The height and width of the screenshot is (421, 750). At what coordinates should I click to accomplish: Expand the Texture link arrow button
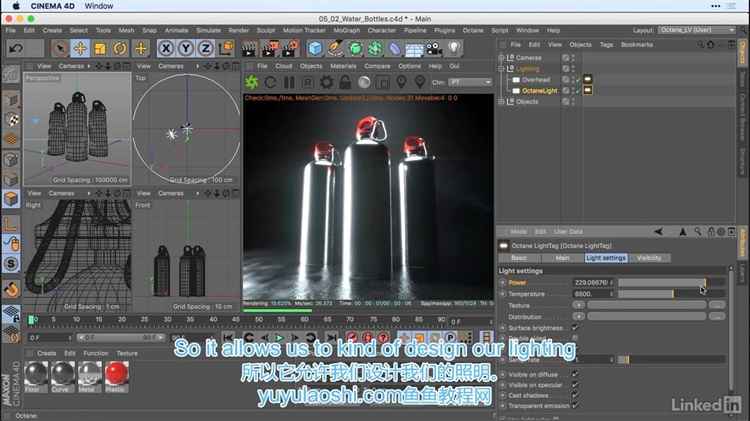tap(578, 305)
